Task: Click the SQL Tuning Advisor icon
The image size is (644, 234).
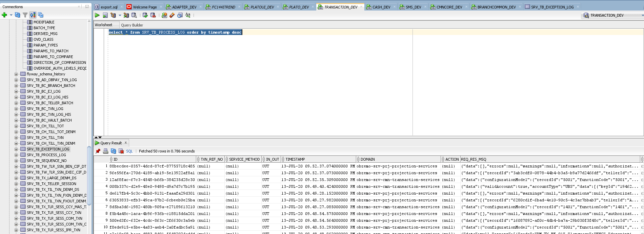Action: coord(134,15)
